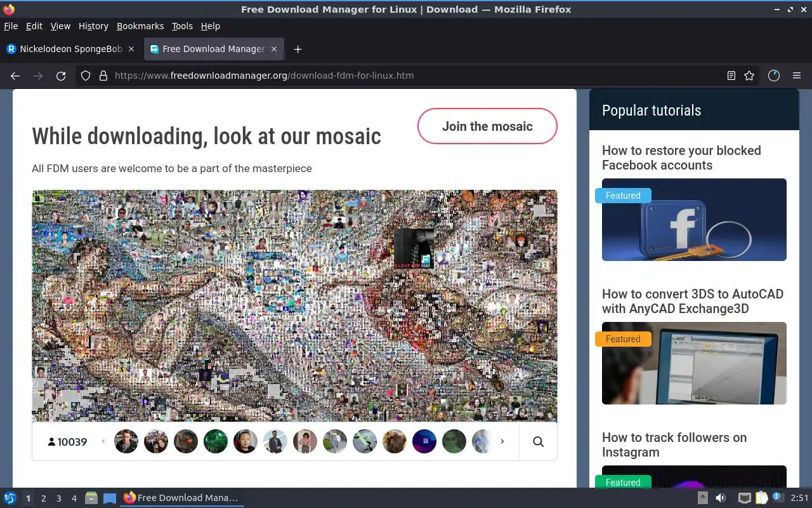Search the mosaic with the magnifier icon
The image size is (812, 508).
[x=538, y=442]
